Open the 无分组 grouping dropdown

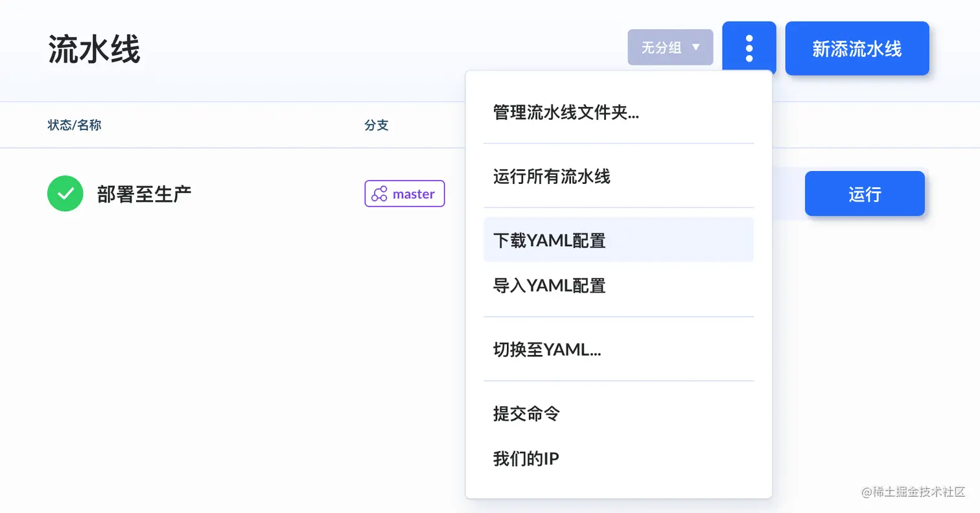[x=670, y=47]
